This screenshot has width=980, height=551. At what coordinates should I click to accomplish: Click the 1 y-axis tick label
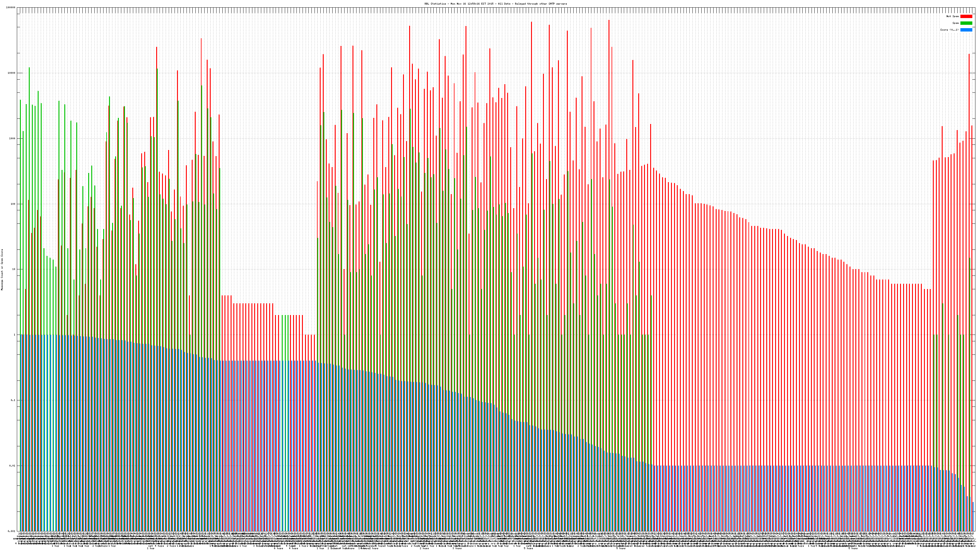[x=14, y=335]
